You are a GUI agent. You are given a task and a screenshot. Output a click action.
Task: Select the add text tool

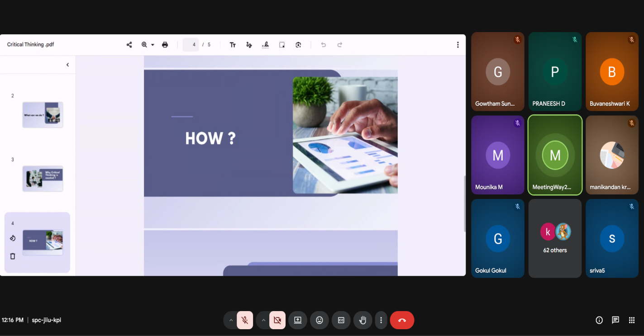point(233,45)
